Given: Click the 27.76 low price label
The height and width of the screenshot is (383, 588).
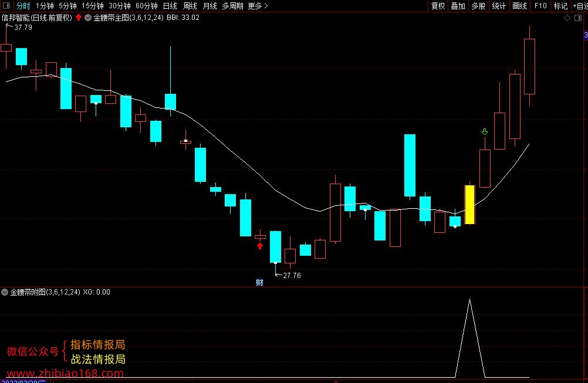Looking at the screenshot, I should [292, 276].
